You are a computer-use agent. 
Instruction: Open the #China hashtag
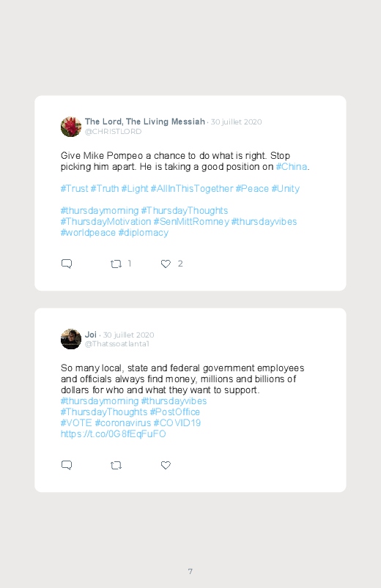pyautogui.click(x=292, y=167)
